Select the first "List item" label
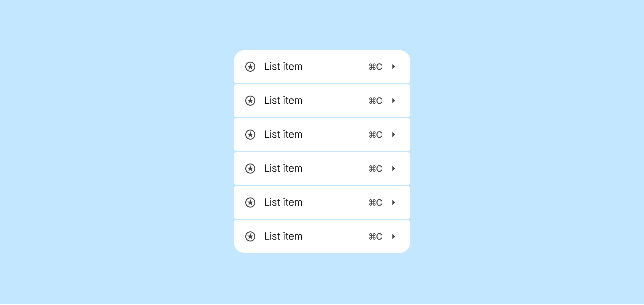 point(283,66)
